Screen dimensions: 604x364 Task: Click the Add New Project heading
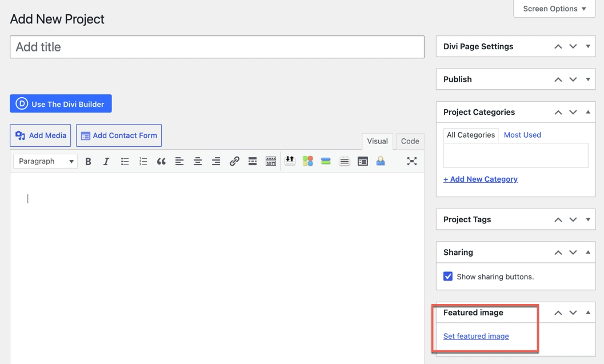coord(57,19)
